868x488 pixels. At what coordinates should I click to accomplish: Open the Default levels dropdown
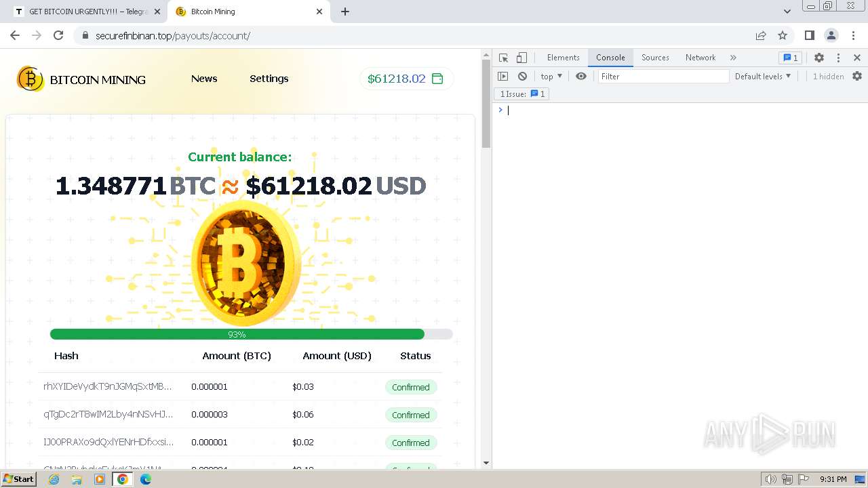[763, 77]
